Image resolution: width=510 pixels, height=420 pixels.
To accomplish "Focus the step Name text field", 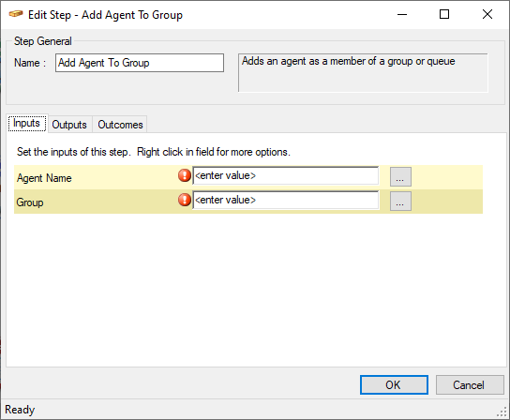I will click(x=140, y=63).
